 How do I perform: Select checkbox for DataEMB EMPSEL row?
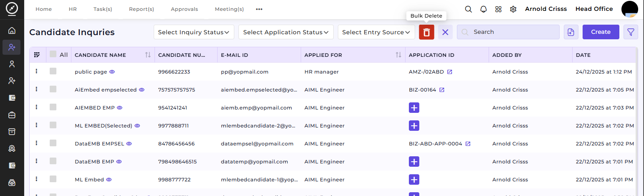coord(53,143)
